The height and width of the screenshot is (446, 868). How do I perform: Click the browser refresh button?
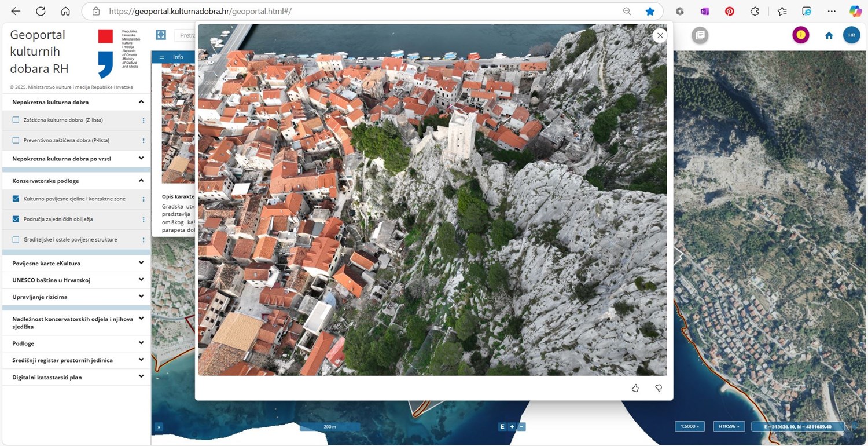(x=41, y=11)
